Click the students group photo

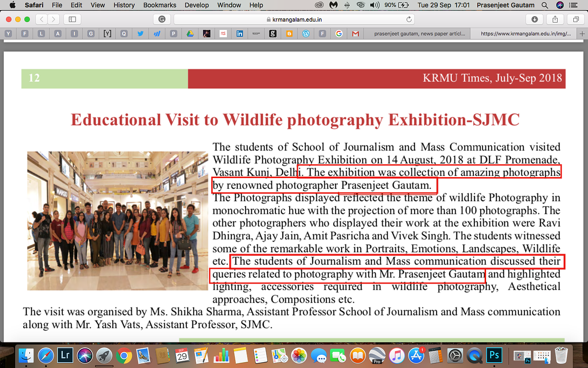[118, 221]
